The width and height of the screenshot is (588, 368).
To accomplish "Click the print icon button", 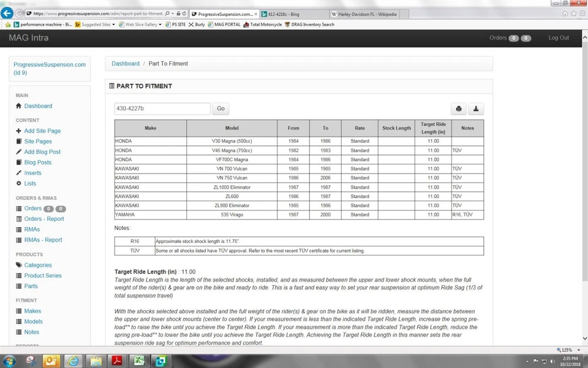I will tap(458, 109).
